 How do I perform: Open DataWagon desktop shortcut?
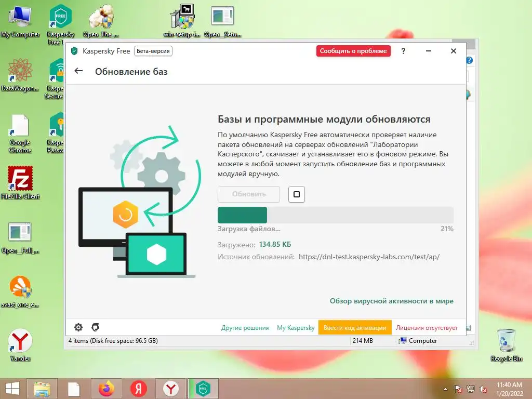click(x=20, y=75)
